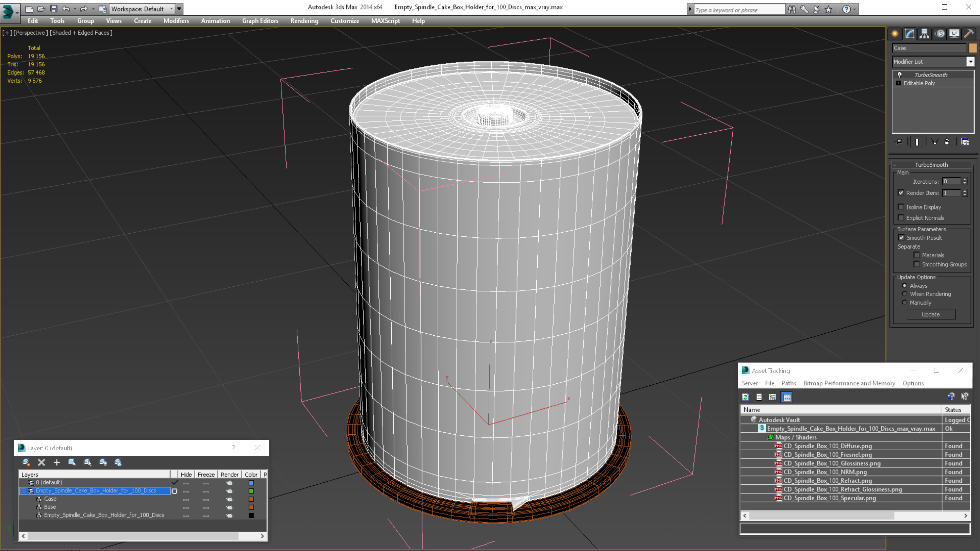Toggle Smooth Result checkbox in TurboSmooth
The image size is (980, 551).
click(x=901, y=237)
